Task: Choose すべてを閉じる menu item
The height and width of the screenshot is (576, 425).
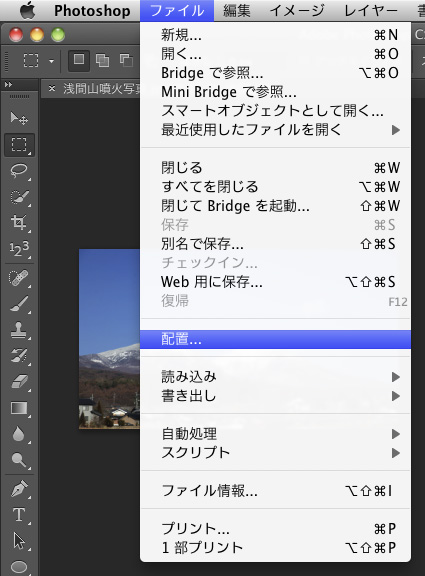Action: point(275,187)
